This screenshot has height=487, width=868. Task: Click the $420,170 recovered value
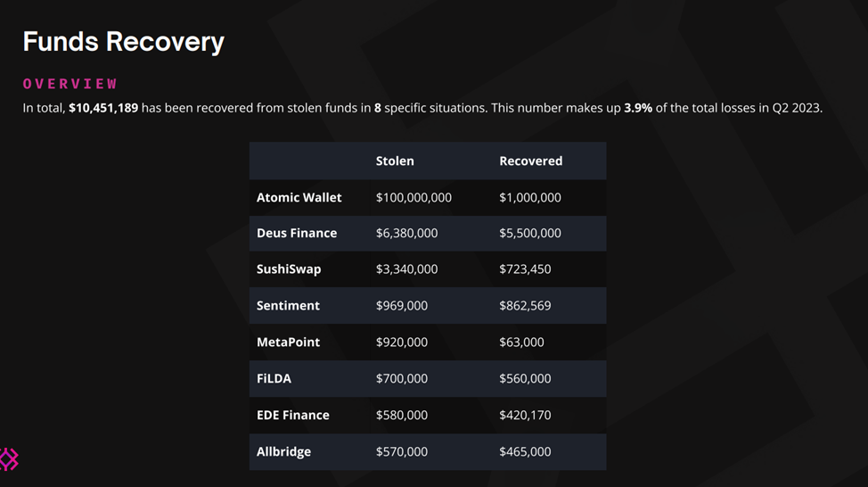[525, 415]
